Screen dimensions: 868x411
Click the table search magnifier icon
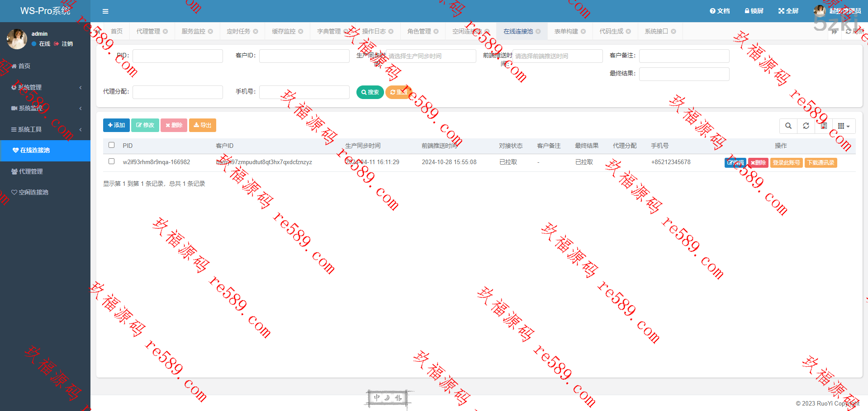788,126
